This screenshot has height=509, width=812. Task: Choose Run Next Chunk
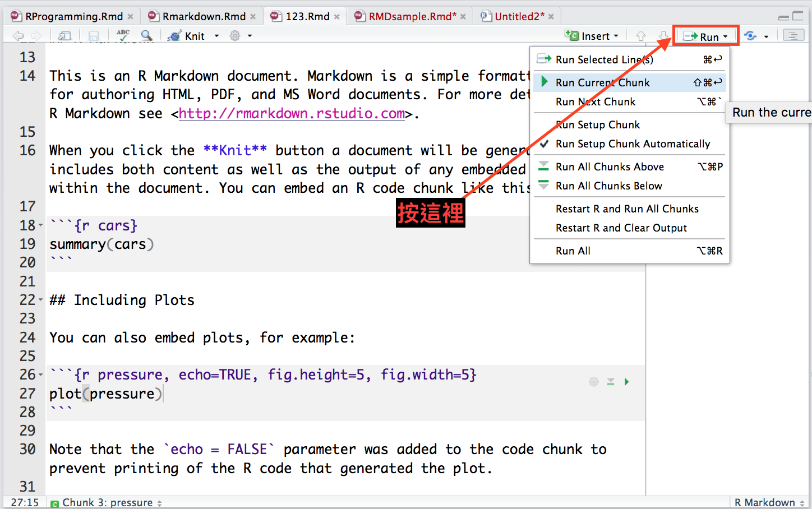pos(630,101)
